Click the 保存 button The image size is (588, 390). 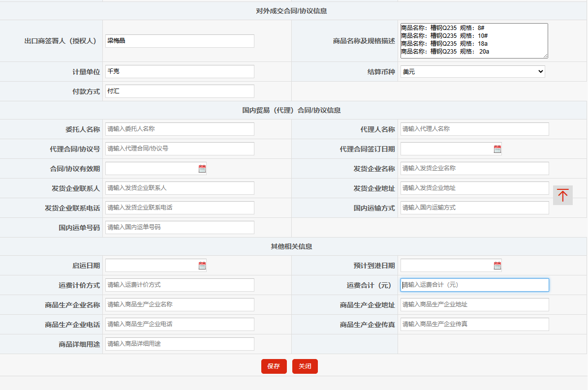tap(274, 366)
